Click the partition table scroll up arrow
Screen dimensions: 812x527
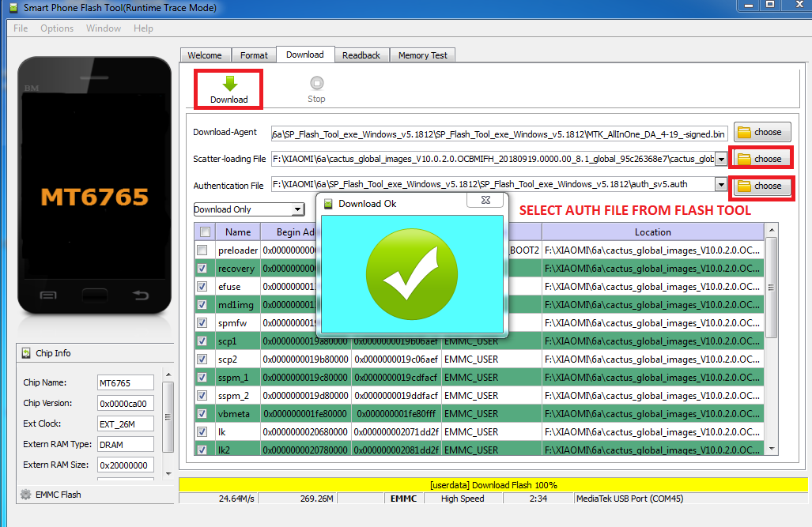click(772, 230)
